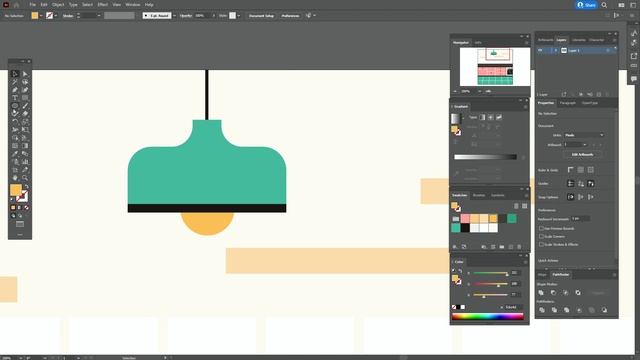Open the Units dropdown
The width and height of the screenshot is (640, 360).
[x=584, y=135]
